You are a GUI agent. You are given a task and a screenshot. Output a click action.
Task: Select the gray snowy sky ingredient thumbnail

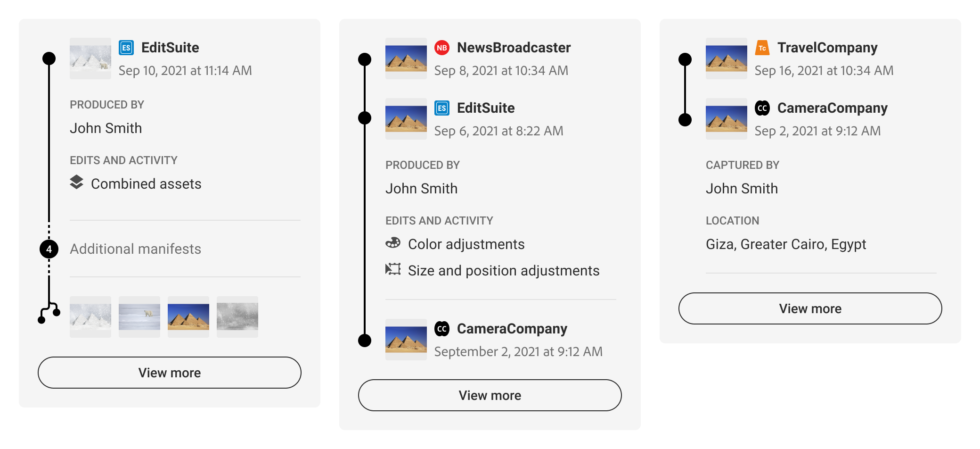click(x=237, y=317)
